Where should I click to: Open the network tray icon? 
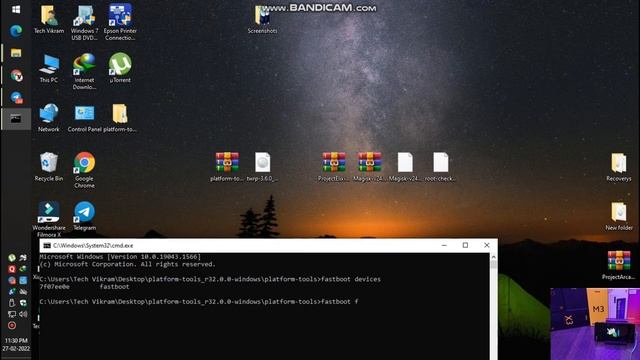[12, 314]
